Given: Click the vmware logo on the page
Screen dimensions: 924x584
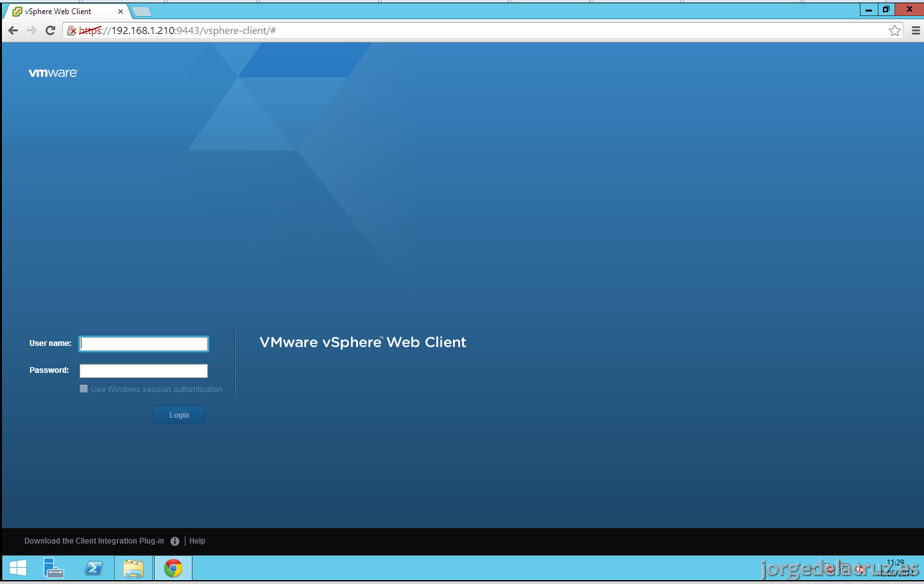Looking at the screenshot, I should point(53,73).
